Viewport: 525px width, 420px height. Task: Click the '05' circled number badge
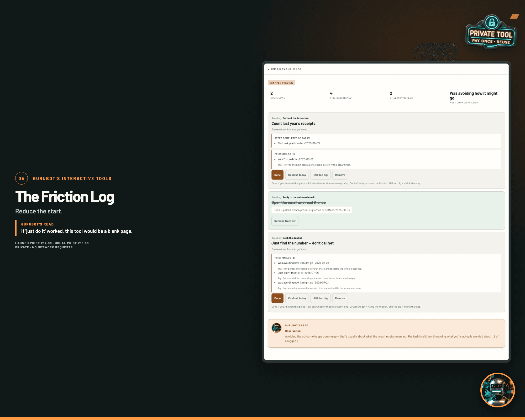pyautogui.click(x=22, y=178)
